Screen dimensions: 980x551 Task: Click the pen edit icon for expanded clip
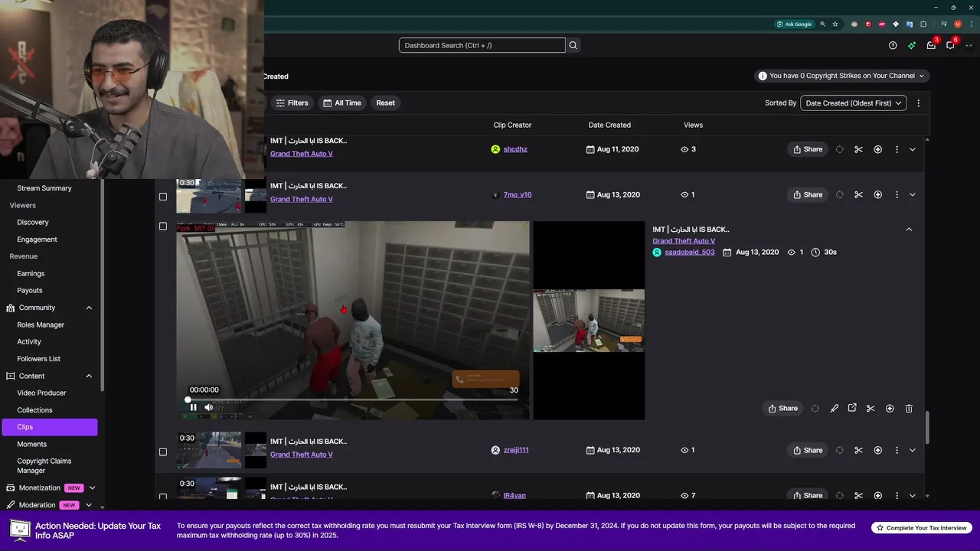click(835, 408)
